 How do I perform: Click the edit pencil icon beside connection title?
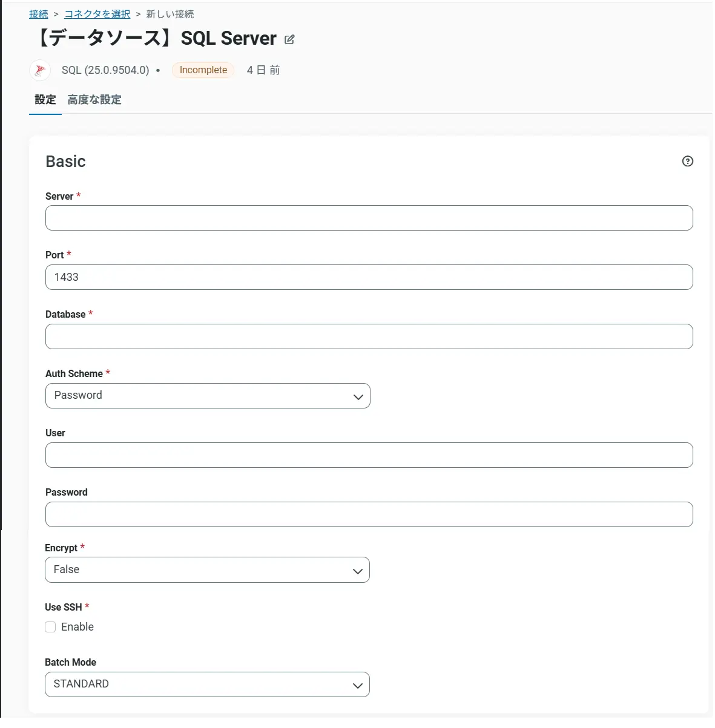click(x=289, y=40)
